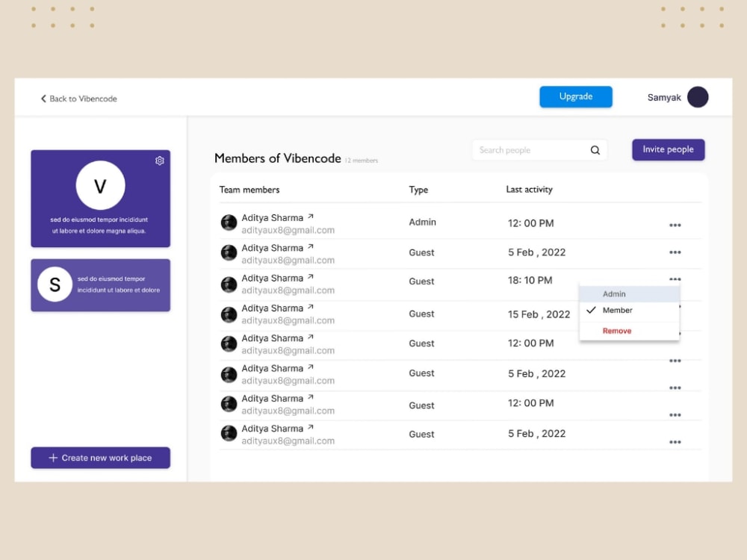Image resolution: width=747 pixels, height=560 pixels.
Task: Click the member avatar in the Admin row
Action: click(229, 223)
